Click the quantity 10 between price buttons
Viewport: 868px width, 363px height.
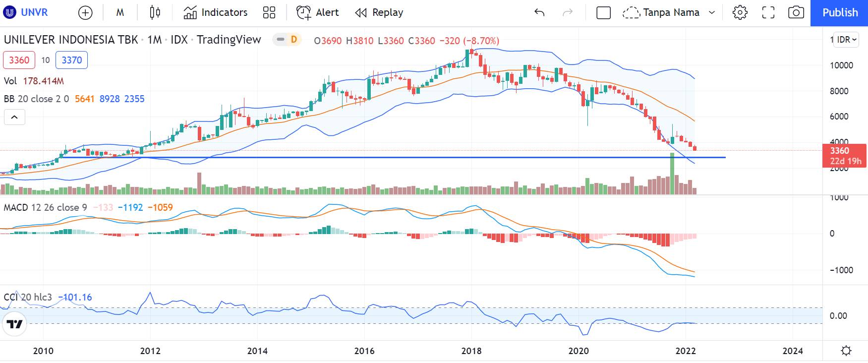coord(46,60)
